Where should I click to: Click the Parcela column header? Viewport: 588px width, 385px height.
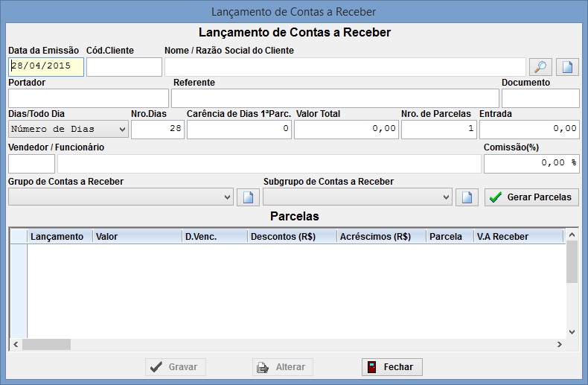450,236
